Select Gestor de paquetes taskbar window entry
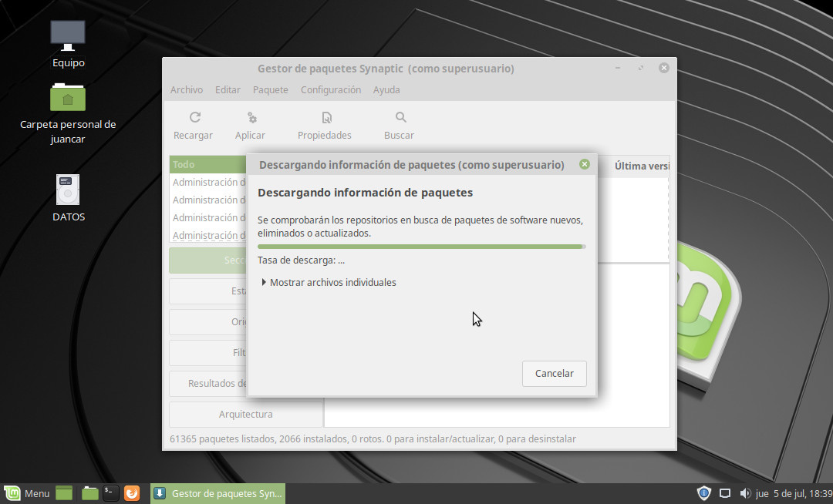 pyautogui.click(x=218, y=493)
